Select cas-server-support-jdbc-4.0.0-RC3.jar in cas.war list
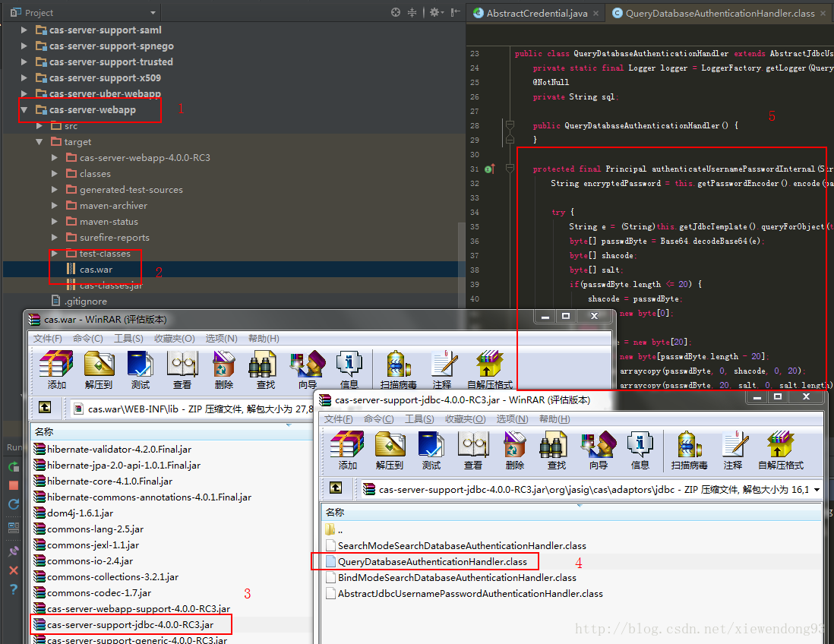This screenshot has width=834, height=644. tap(130, 625)
